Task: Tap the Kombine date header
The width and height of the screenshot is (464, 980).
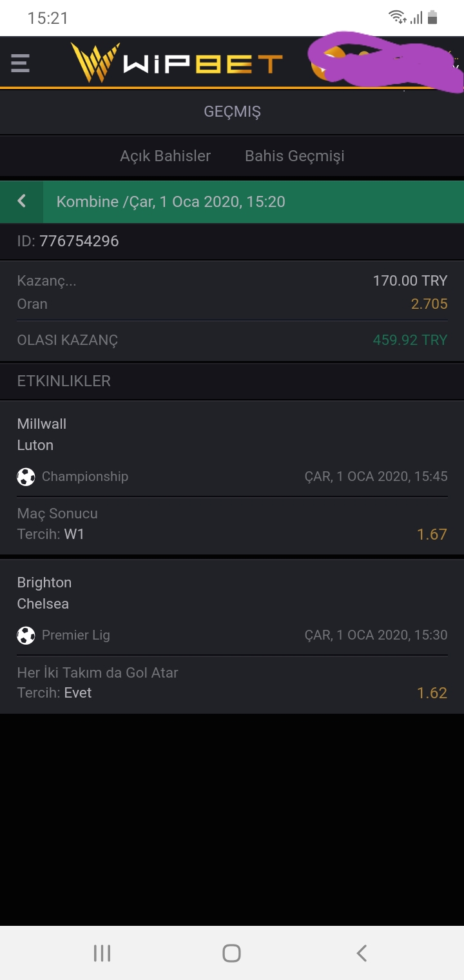Action: click(x=171, y=202)
